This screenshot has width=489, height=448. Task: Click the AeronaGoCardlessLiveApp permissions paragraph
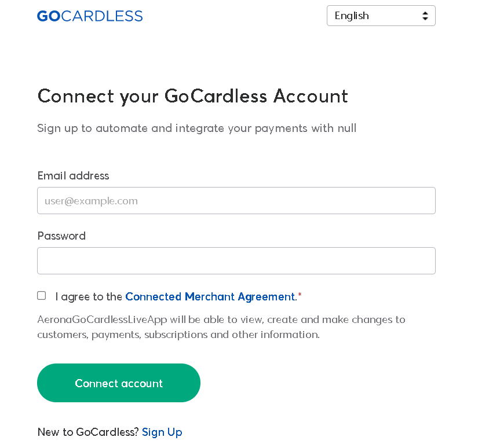pyautogui.click(x=221, y=327)
